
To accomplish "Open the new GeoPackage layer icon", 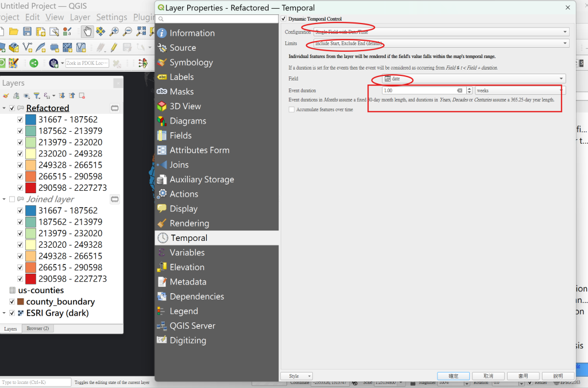I will click(x=14, y=47).
